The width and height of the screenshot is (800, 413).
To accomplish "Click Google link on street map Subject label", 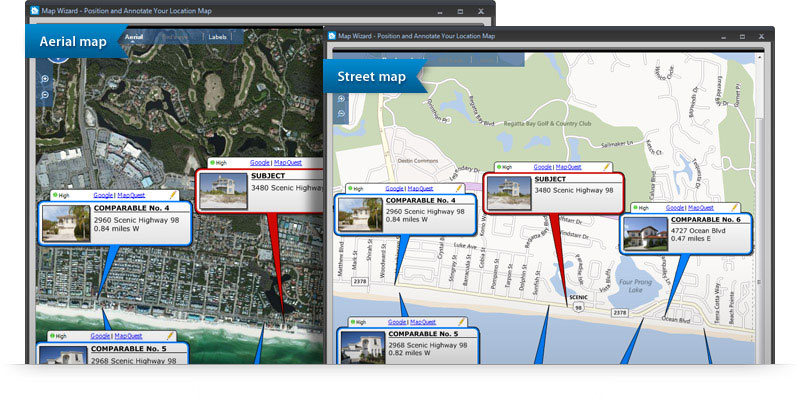I will 543,167.
